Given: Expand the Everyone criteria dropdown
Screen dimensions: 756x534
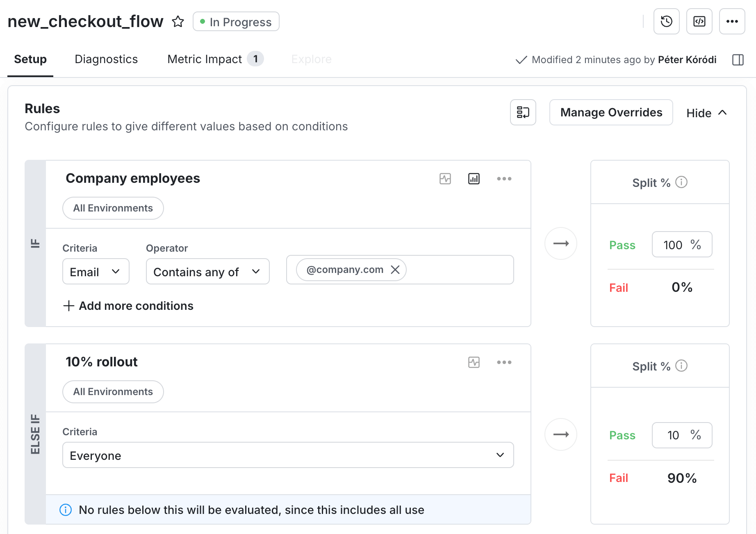Looking at the screenshot, I should click(499, 455).
